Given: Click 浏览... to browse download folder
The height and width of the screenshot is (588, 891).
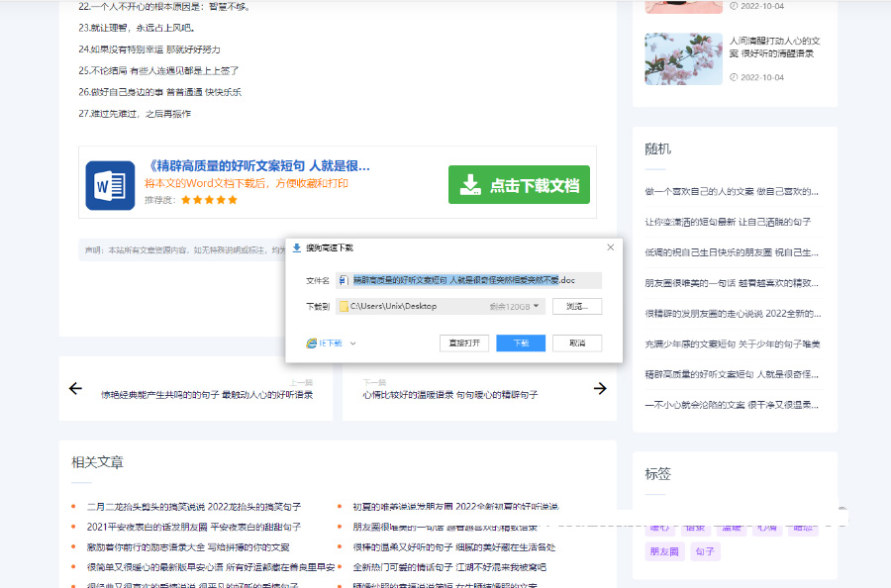Looking at the screenshot, I should (x=577, y=306).
